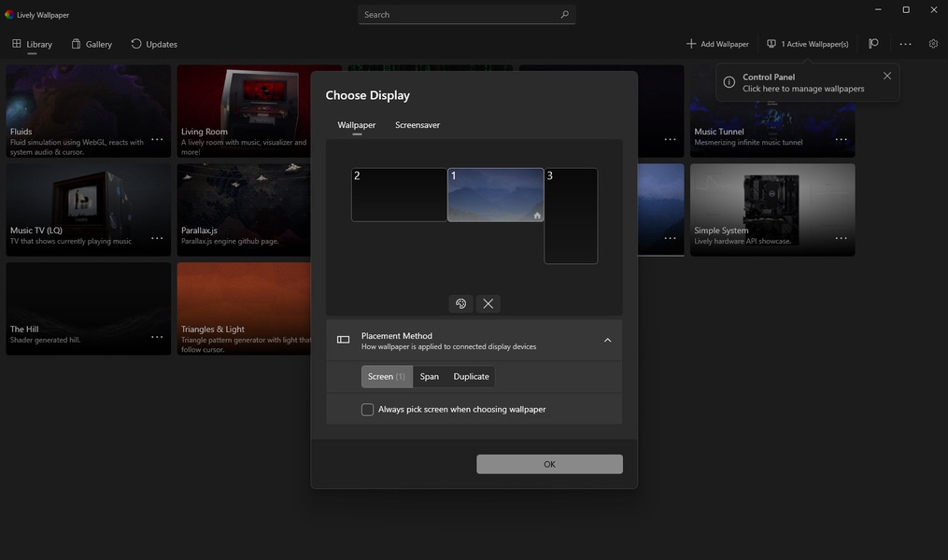Open the three-dot more menu in header
The height and width of the screenshot is (560, 948).
905,44
